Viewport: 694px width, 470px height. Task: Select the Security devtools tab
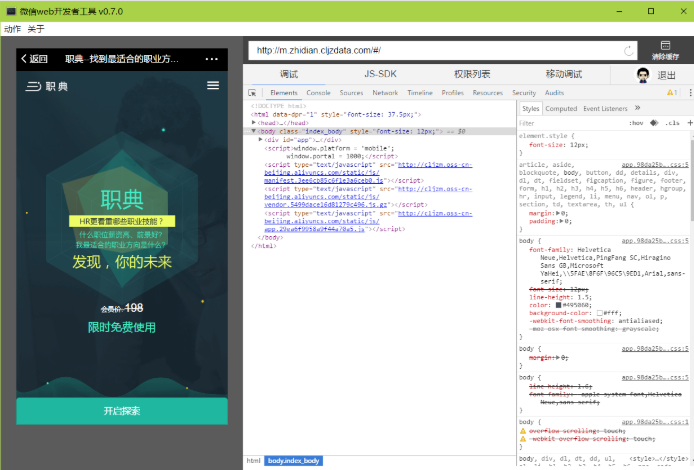pos(524,92)
